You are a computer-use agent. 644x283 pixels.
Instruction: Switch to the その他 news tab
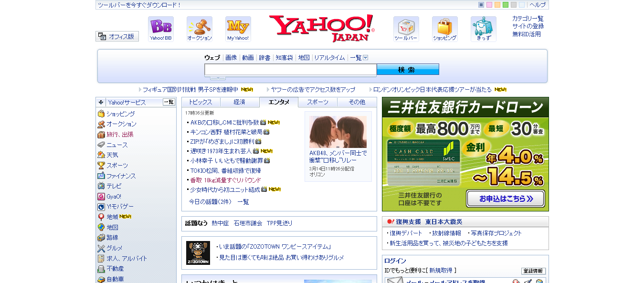point(357,102)
